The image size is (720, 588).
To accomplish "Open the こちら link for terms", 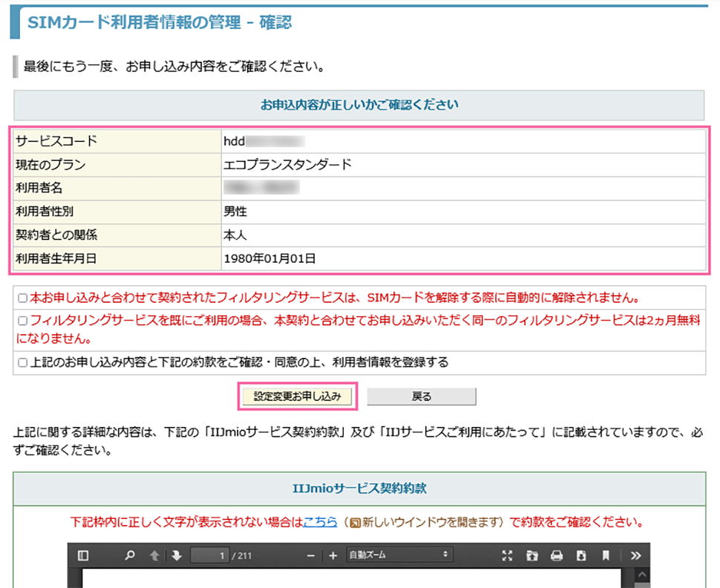I will point(320,522).
